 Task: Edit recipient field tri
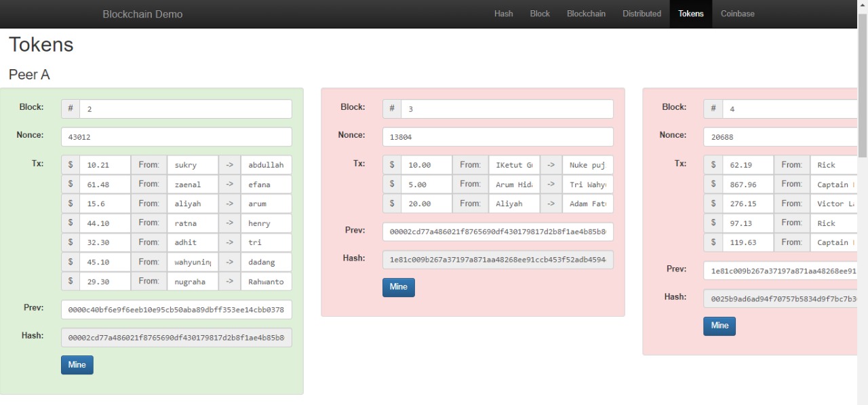267,243
